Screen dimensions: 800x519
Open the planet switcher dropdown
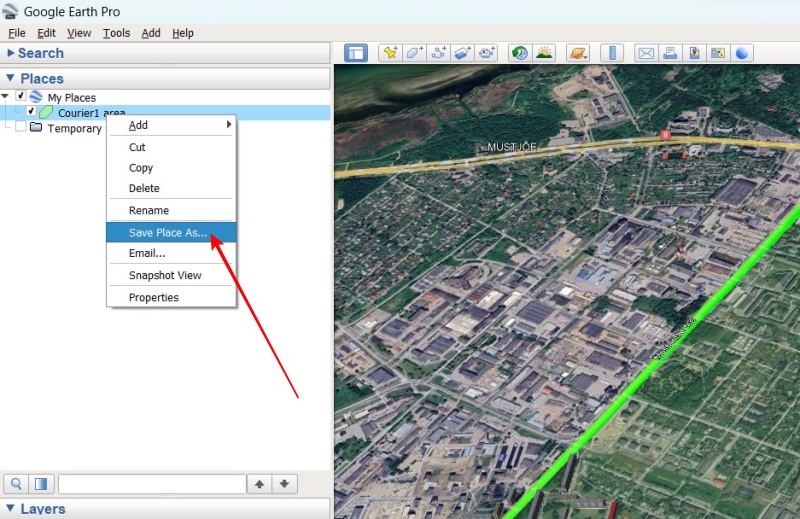pyautogui.click(x=578, y=53)
